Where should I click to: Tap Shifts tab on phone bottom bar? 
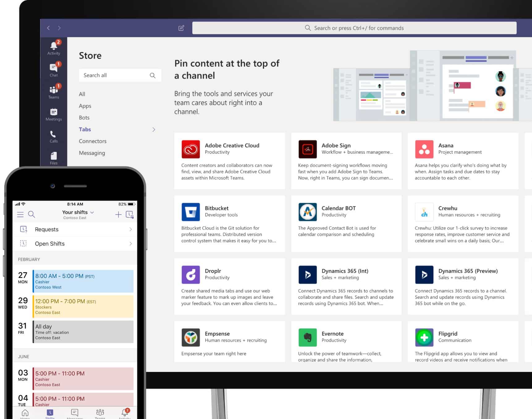pos(50,414)
